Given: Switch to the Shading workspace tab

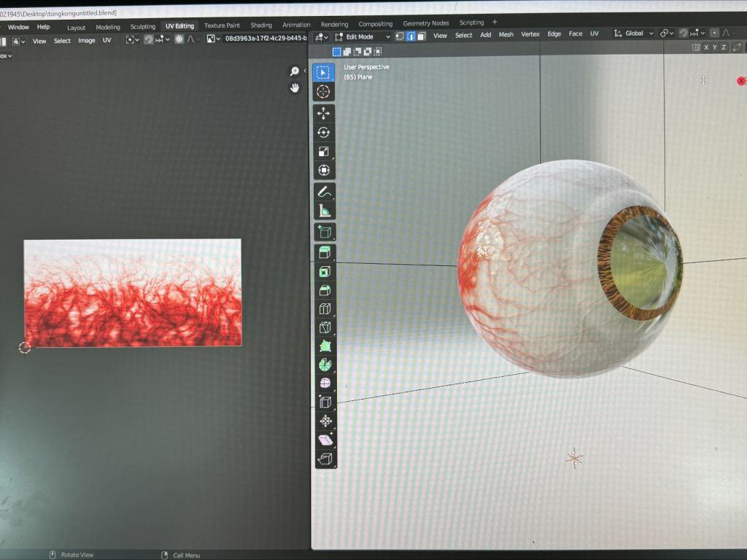Looking at the screenshot, I should tap(261, 26).
